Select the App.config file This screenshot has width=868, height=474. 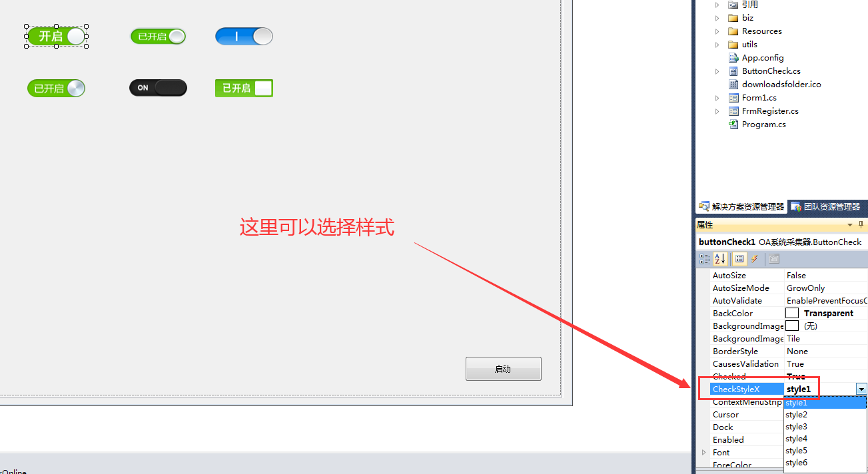[x=756, y=57]
